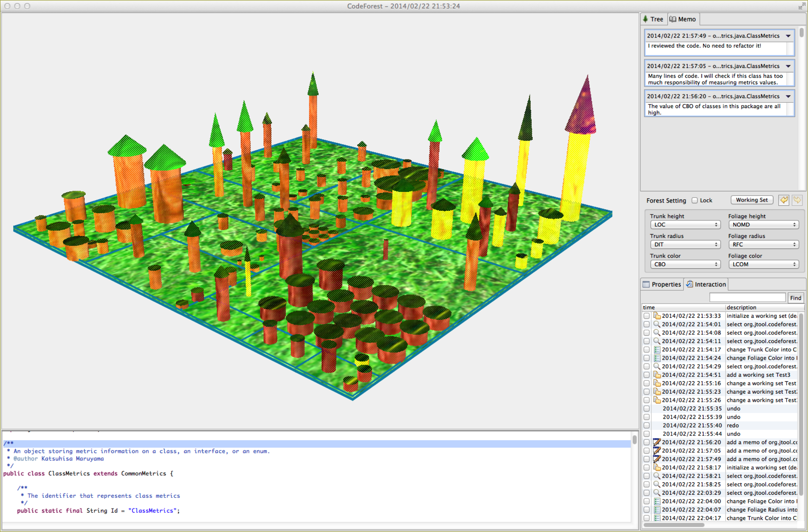Image resolution: width=808 pixels, height=532 pixels.
Task: Check the box for 21:55:39 undo row
Action: pyautogui.click(x=646, y=417)
